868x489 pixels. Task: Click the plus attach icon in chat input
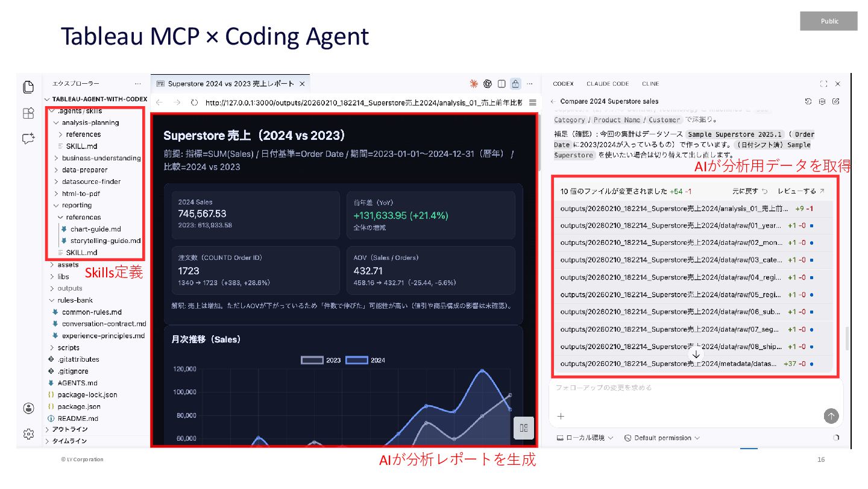click(x=561, y=416)
